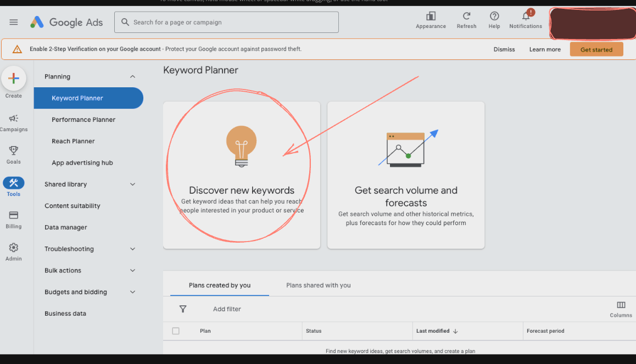Open the Appearance settings icon

coord(431,16)
